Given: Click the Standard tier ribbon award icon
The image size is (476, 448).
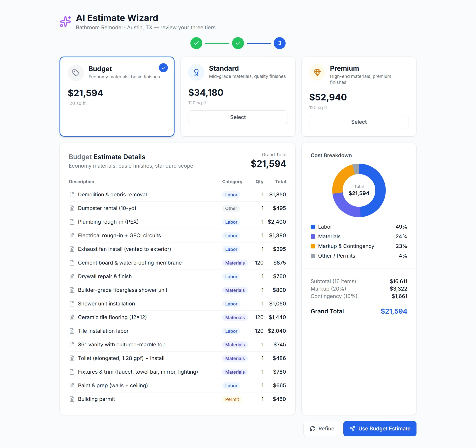Looking at the screenshot, I should point(196,72).
